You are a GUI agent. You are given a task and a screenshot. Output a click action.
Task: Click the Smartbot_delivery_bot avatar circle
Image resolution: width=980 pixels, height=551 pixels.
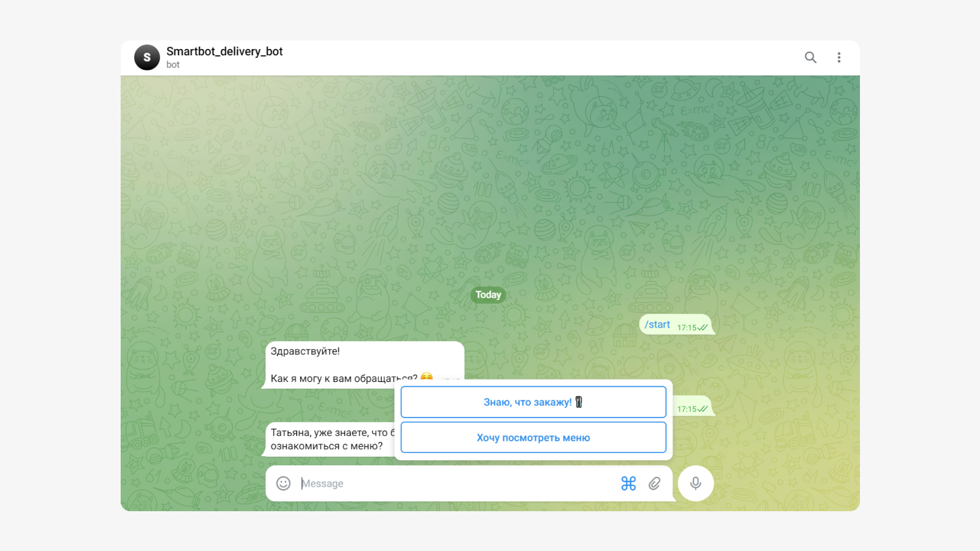(147, 58)
